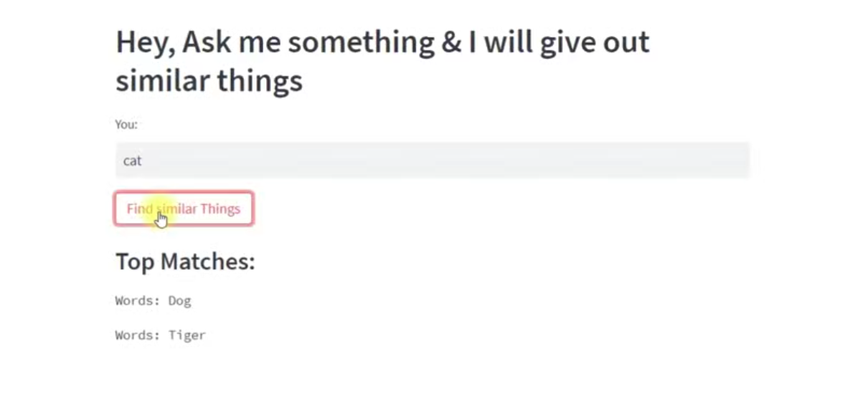868x397 pixels.
Task: Click the ampersand in the page title
Action: (451, 42)
